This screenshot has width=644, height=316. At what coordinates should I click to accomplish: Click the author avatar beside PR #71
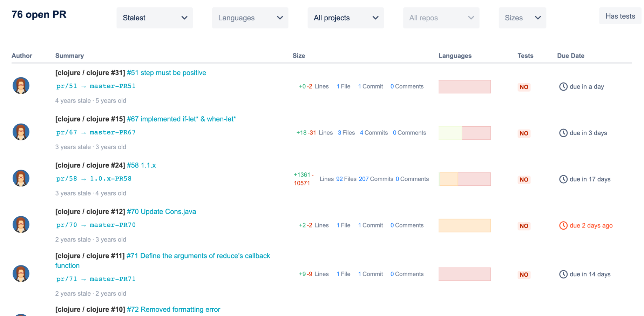pos(21,274)
